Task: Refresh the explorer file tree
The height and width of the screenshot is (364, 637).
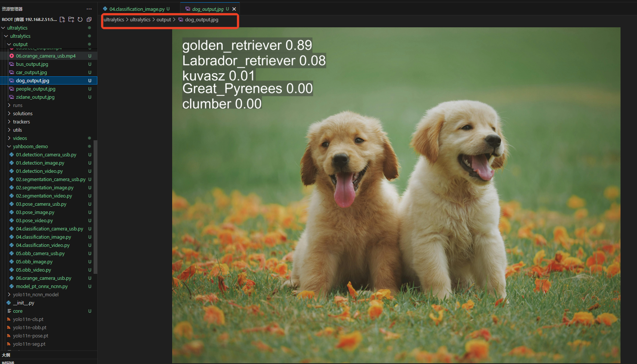Action: 80,19
